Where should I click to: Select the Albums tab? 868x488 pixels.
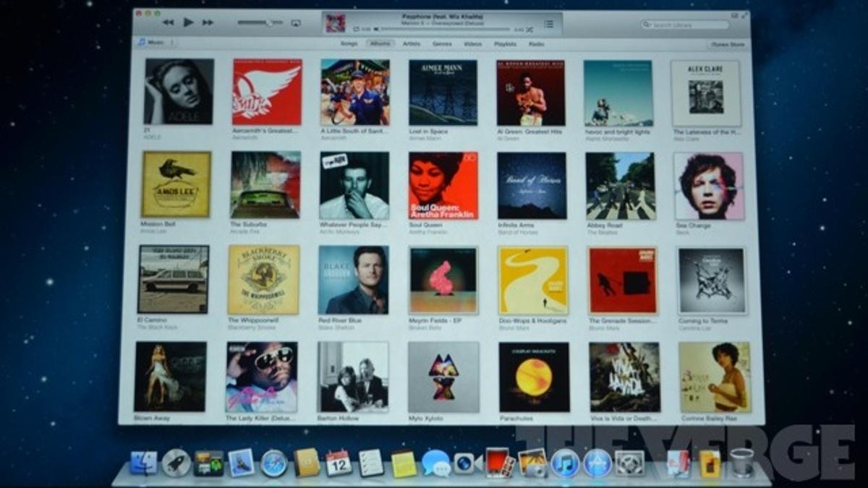click(380, 44)
